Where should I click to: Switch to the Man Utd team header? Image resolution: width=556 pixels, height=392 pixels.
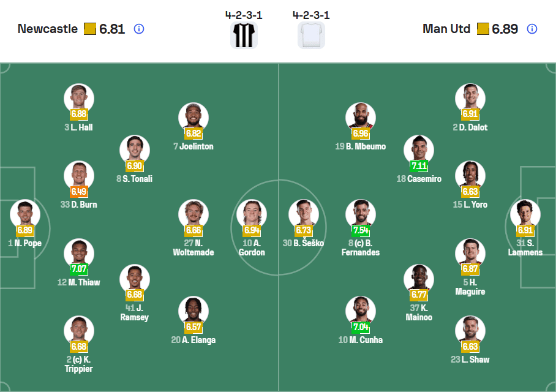(446, 28)
